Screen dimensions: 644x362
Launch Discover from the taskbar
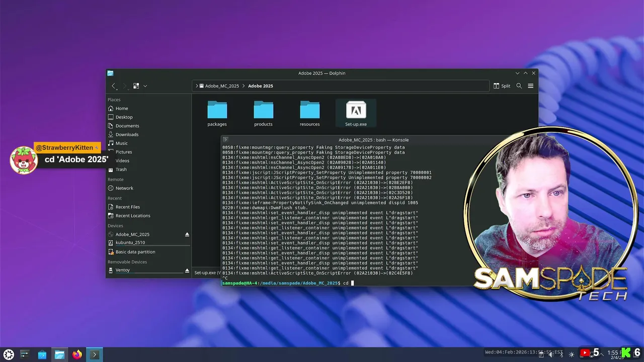42,354
